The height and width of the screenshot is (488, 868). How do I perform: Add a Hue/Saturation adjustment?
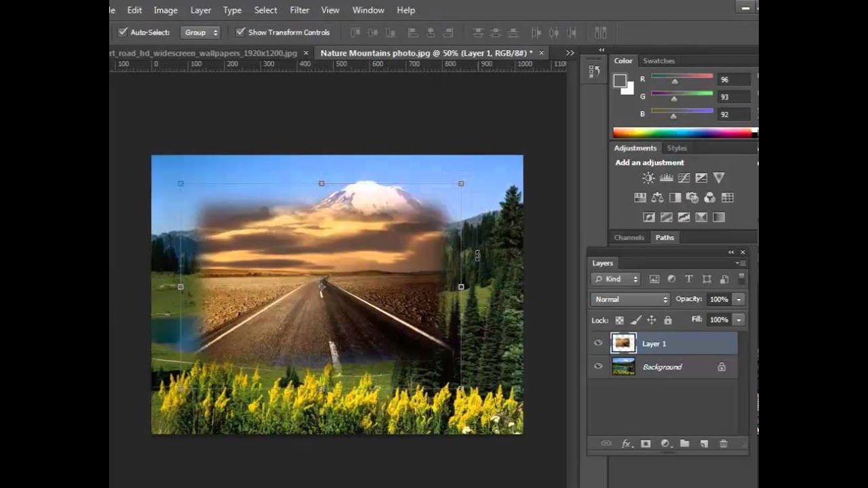[x=639, y=197]
